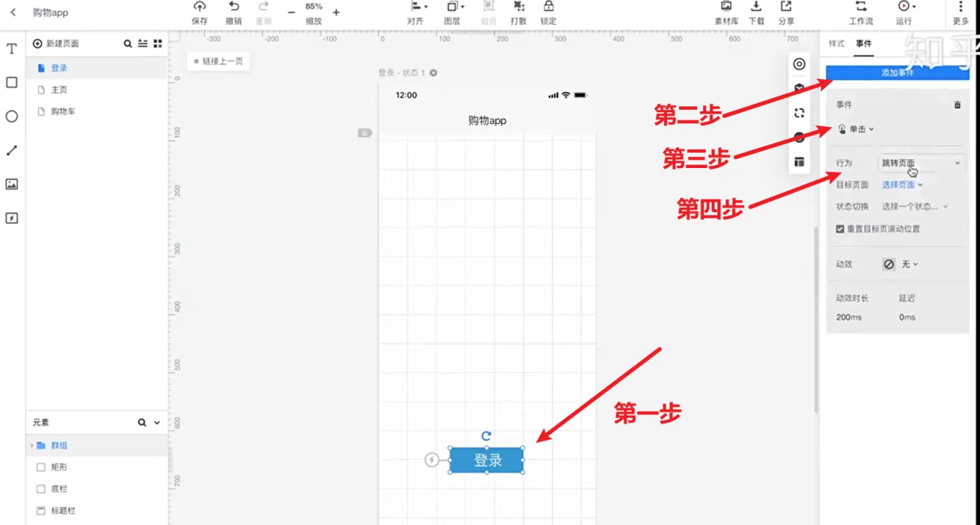Expand the 群组 group arrow
This screenshot has height=525, width=980.
[31, 445]
